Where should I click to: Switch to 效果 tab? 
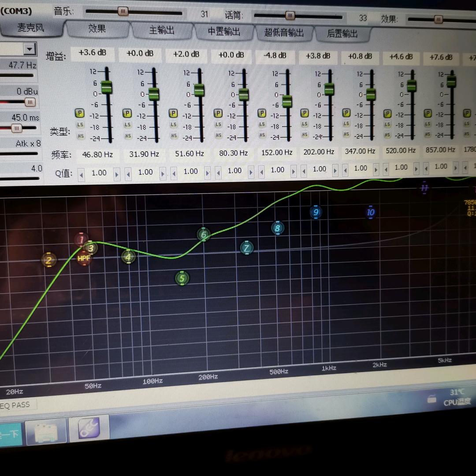pyautogui.click(x=97, y=29)
